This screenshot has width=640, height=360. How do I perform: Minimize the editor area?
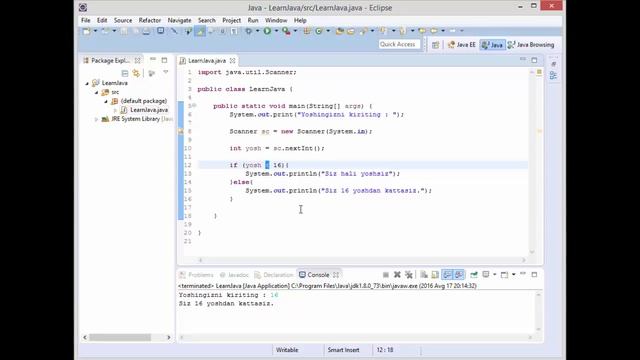[x=522, y=60]
